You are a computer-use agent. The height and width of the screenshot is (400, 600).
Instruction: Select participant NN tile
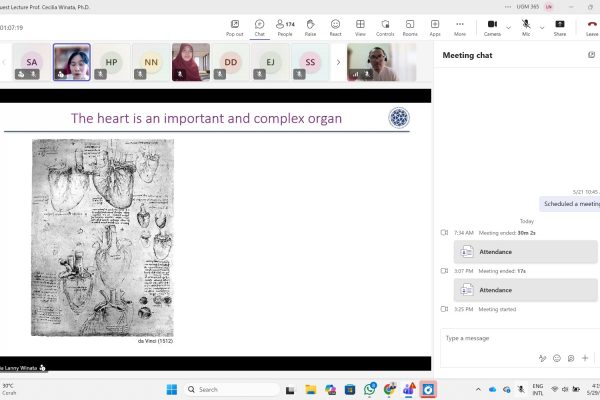151,62
